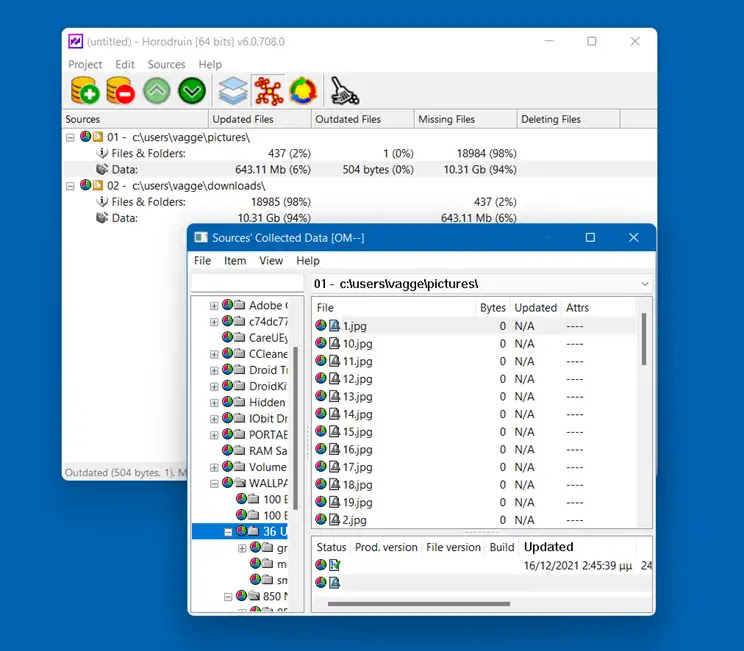
Task: Select the IObit Dr folder tree item
Action: [268, 418]
